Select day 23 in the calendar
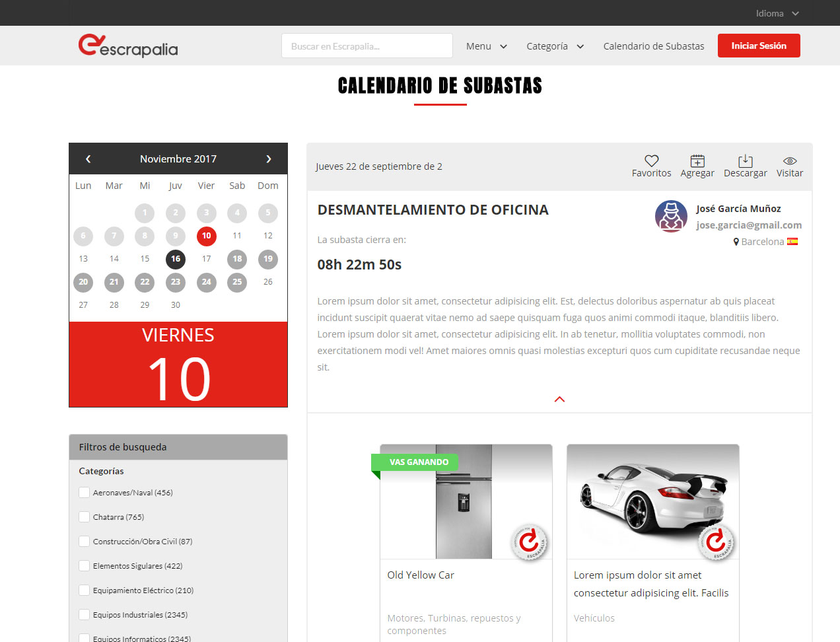 tap(176, 282)
